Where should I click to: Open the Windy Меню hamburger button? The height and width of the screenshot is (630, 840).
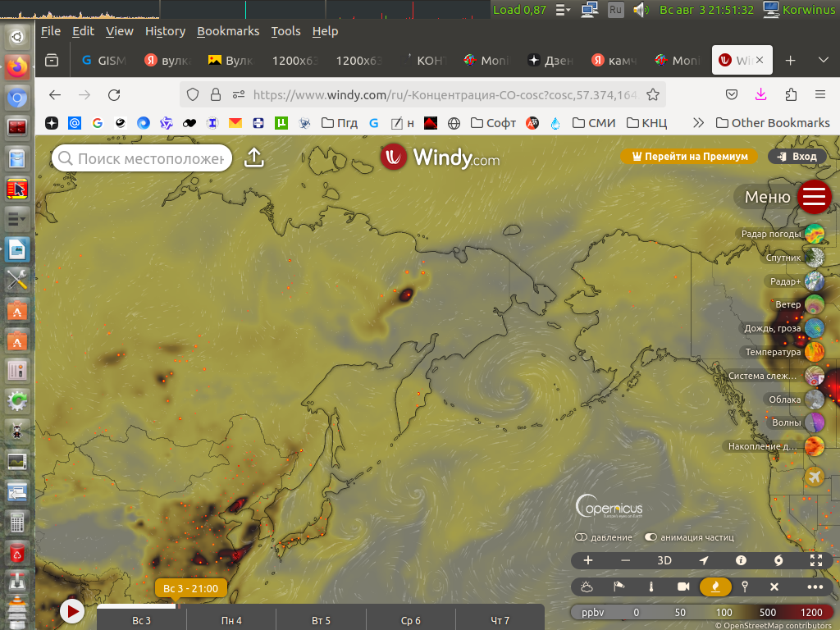(814, 197)
